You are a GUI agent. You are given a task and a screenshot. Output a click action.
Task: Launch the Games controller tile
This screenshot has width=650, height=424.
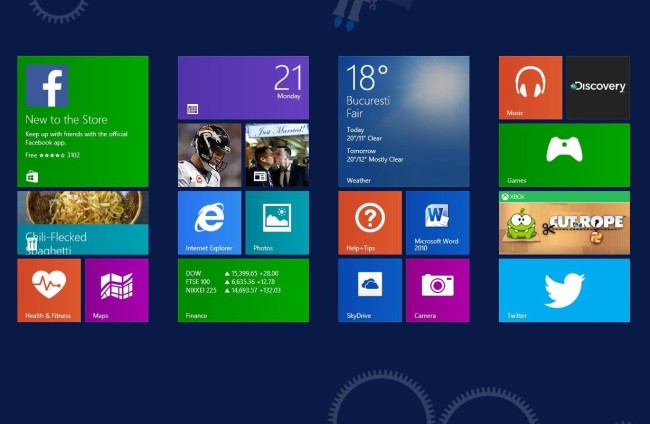564,155
